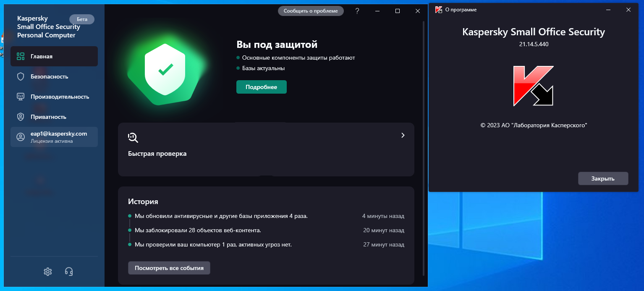Click the 4 минуты назад timestamp

[383, 216]
